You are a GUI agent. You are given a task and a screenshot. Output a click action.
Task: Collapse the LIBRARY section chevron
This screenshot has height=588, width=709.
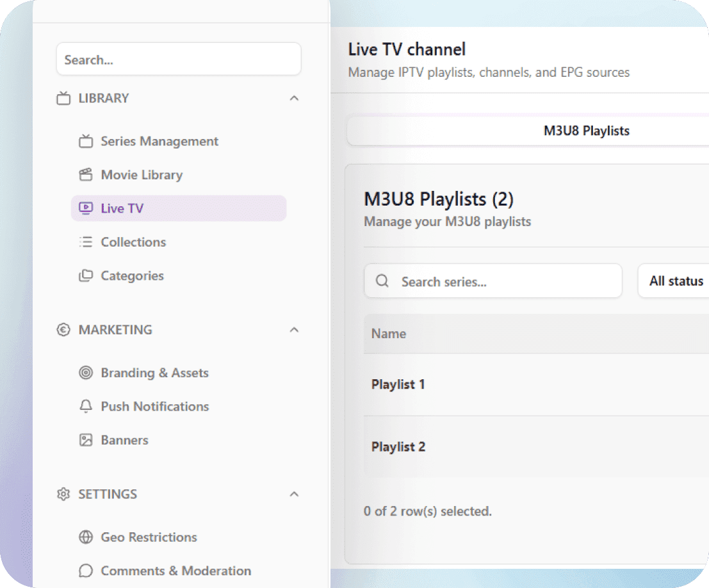[294, 98]
